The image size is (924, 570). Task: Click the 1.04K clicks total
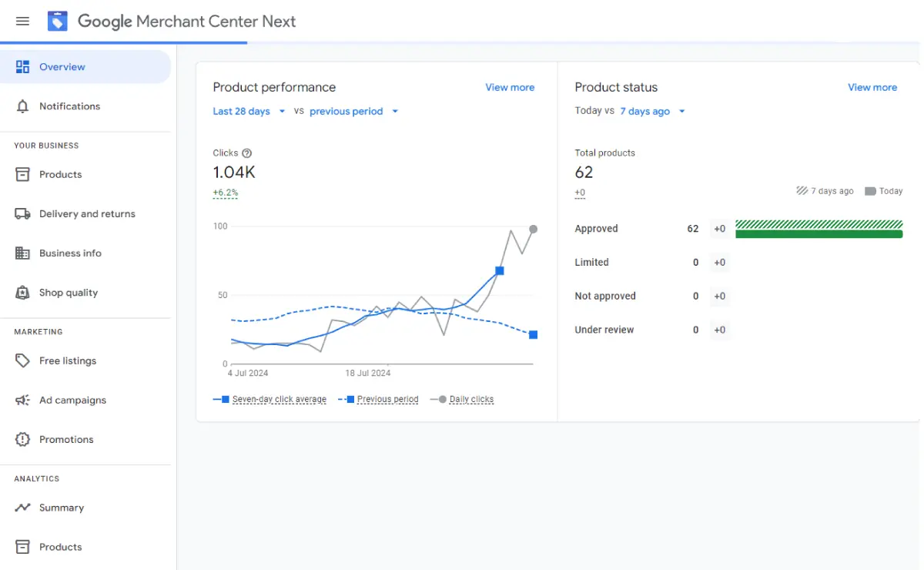[x=234, y=173]
